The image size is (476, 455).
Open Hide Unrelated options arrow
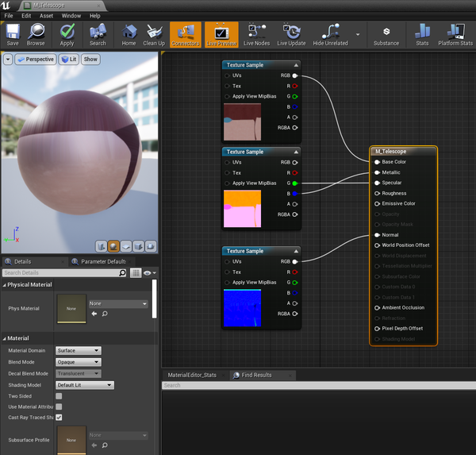[358, 34]
